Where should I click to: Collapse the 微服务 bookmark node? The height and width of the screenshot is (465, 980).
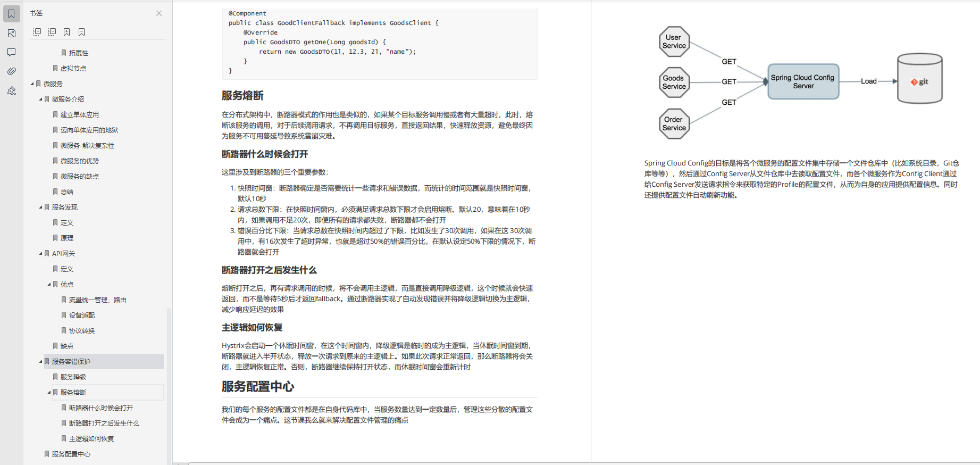32,84
